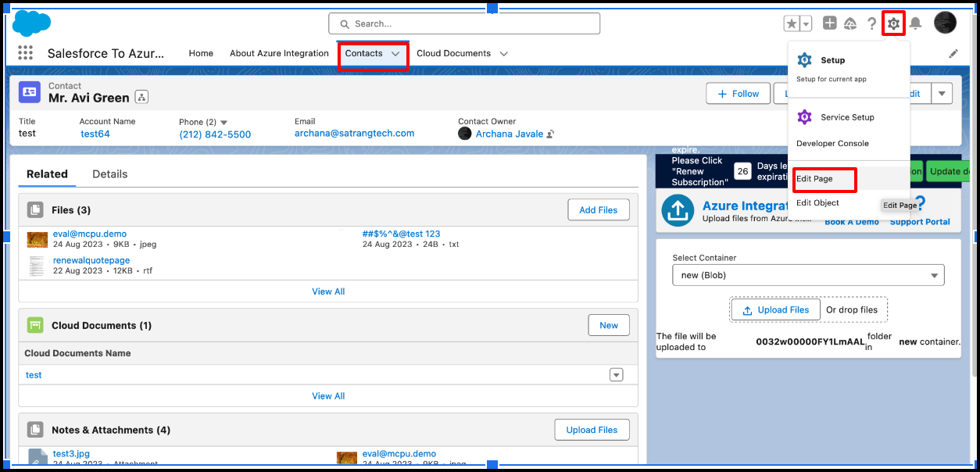Viewport: 980px width, 472px height.
Task: Click the Azure Integration upload circle icon
Action: click(678, 210)
